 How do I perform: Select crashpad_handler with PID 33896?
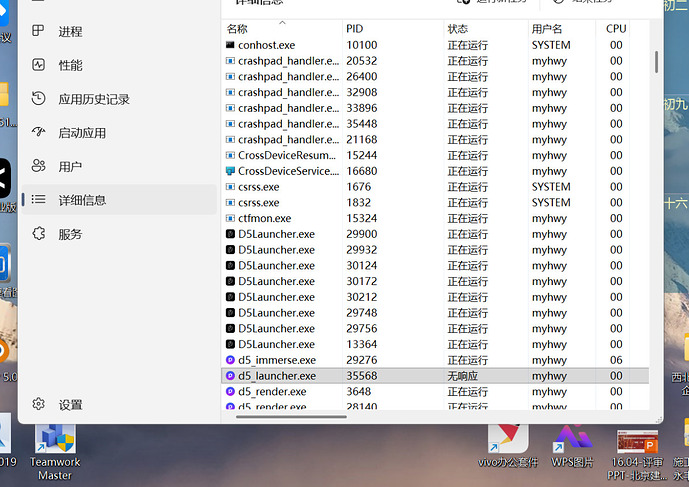pos(435,108)
